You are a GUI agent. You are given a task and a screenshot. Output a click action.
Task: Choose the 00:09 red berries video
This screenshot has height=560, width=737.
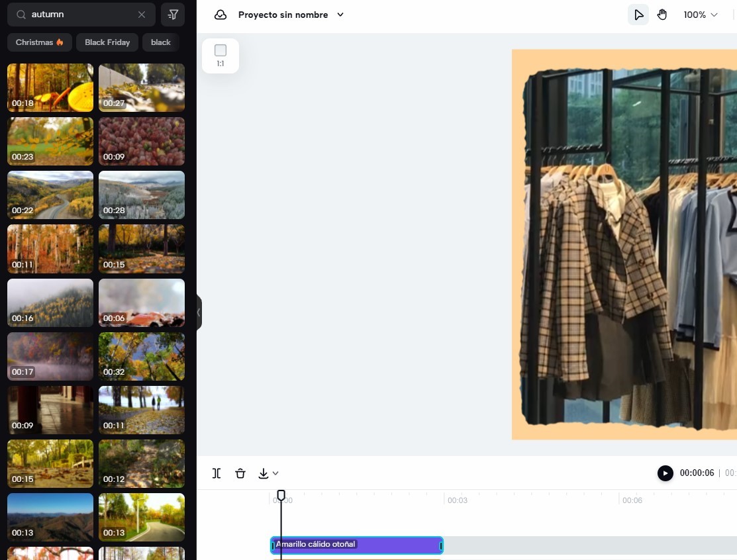(x=142, y=142)
